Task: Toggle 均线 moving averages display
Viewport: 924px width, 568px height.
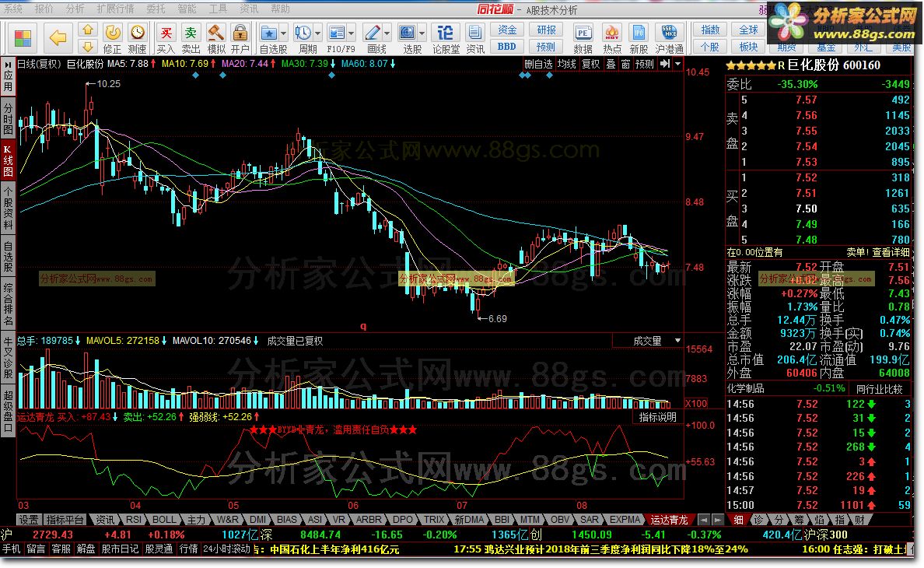Action: coord(567,64)
